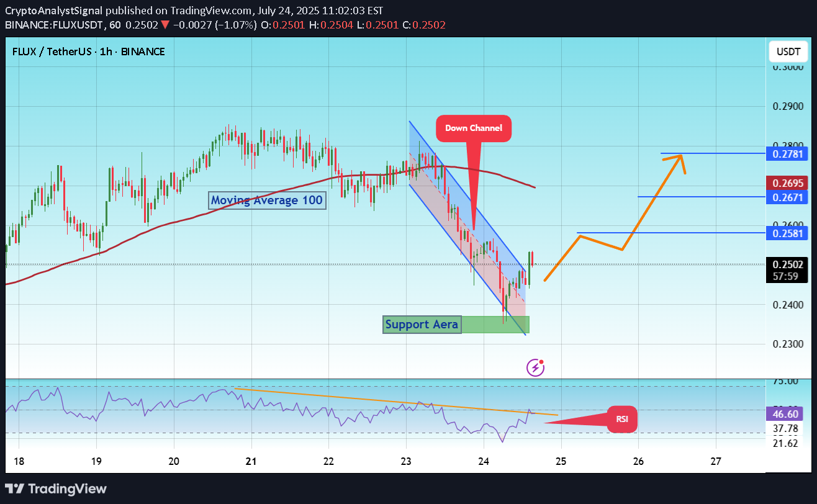Select the red 0.2695 moving average label
Screen dimensions: 817x504
788,183
